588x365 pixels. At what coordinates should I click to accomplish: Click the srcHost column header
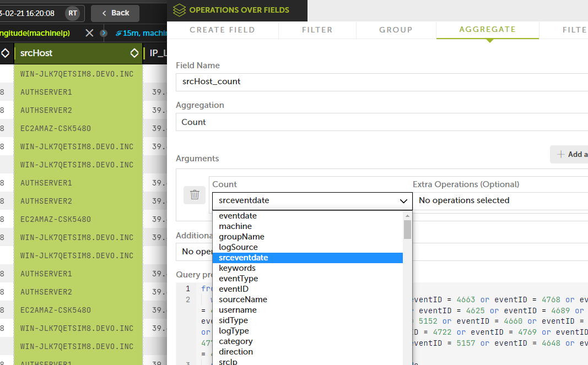pyautogui.click(x=78, y=53)
